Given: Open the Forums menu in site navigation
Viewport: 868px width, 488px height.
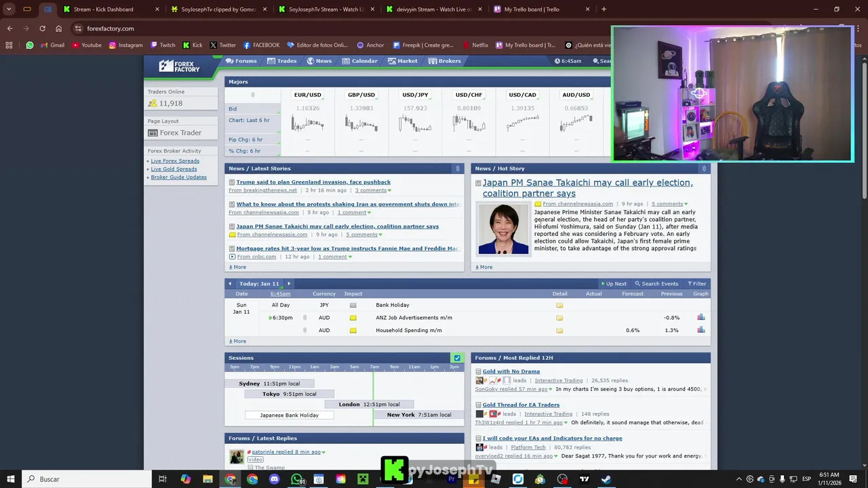Looking at the screenshot, I should [241, 61].
